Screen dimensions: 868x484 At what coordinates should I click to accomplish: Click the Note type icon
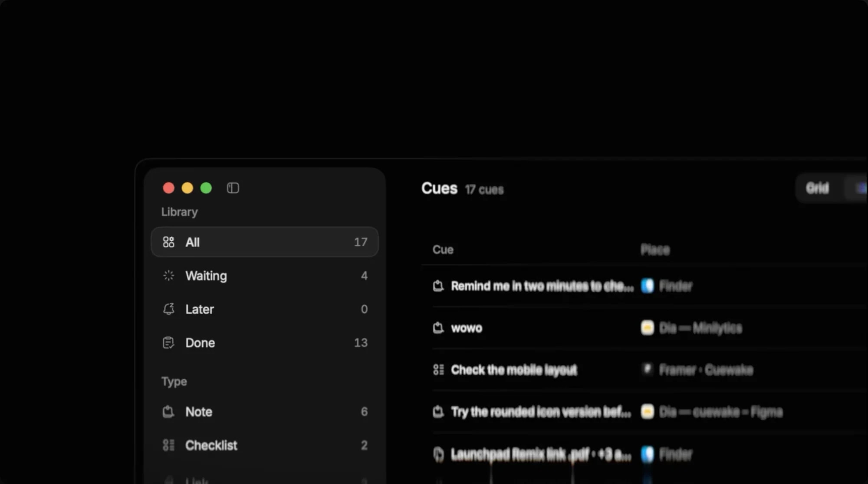[x=168, y=411]
